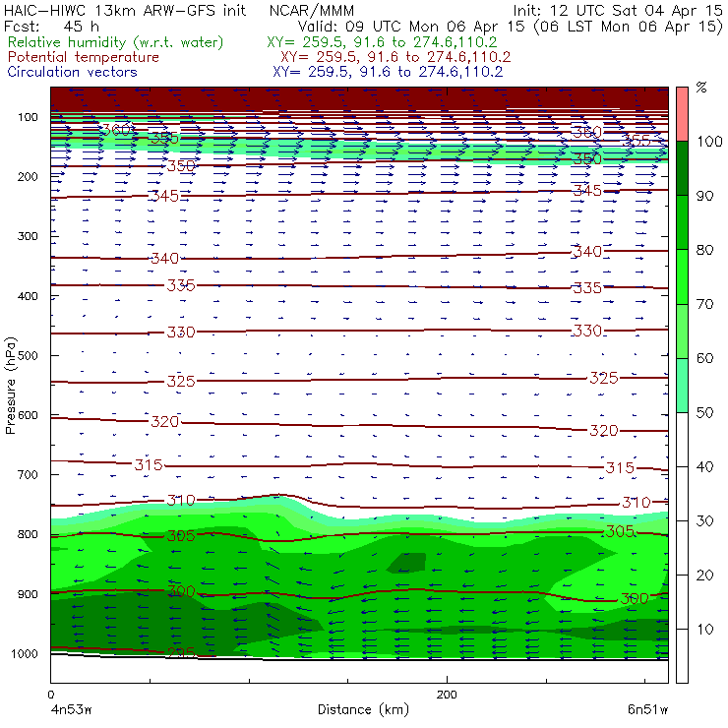
Task: Click the "NCAR/MMM" header text
Action: click(x=312, y=10)
